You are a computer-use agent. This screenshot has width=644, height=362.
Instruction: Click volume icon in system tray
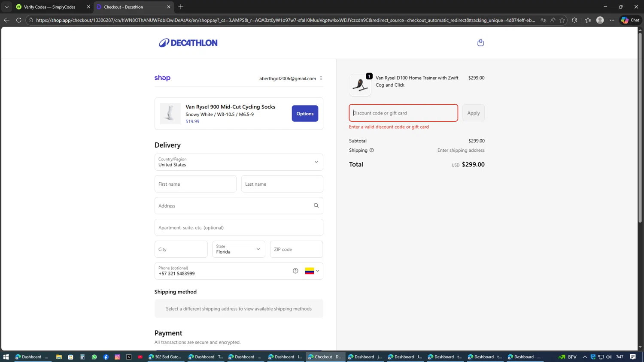(x=609, y=357)
